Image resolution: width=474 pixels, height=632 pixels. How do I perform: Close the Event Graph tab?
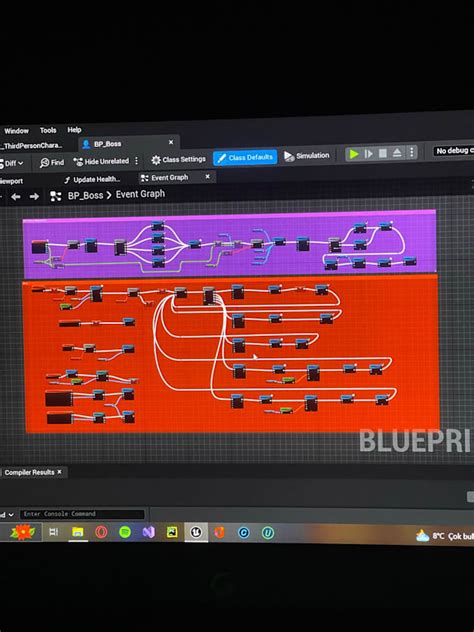208,177
